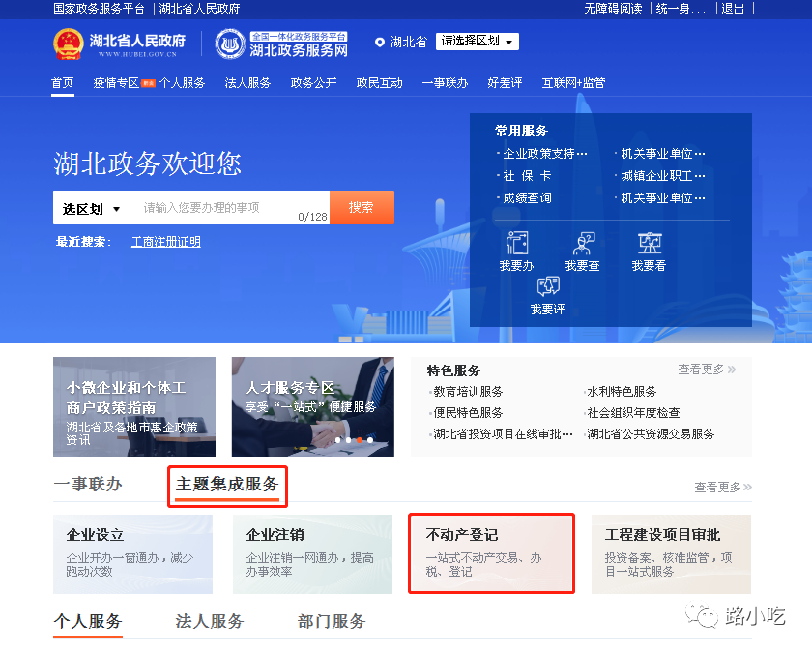Screen dimensions: 812x652
Task: Open the 请选择区划 dropdown in header
Action: [477, 42]
